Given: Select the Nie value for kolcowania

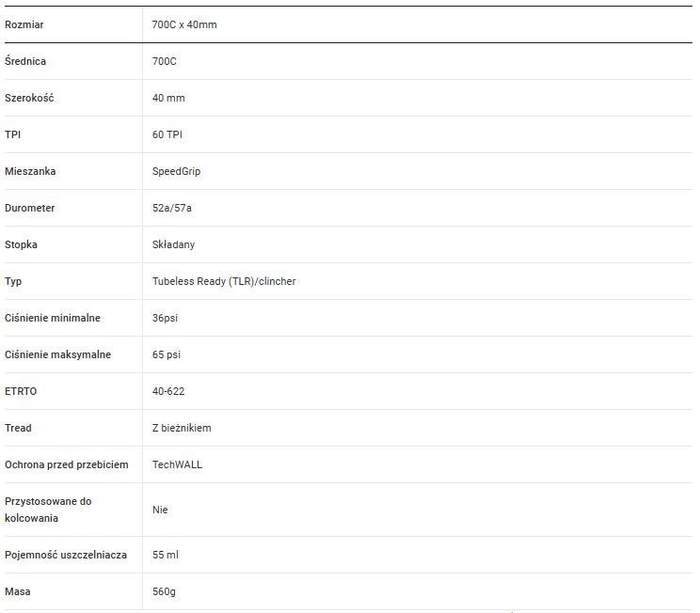Looking at the screenshot, I should 160,510.
